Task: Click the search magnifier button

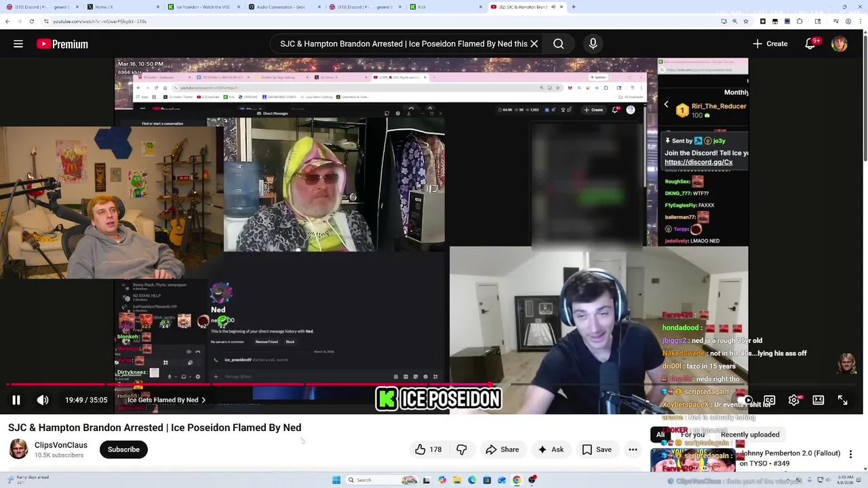Action: click(559, 44)
